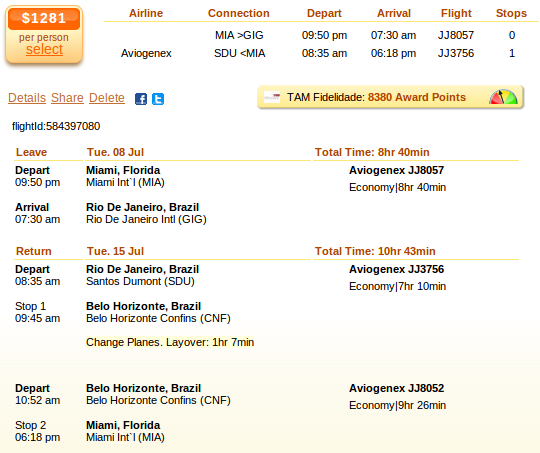
Task: Sort by the Airline column header
Action: [x=146, y=13]
